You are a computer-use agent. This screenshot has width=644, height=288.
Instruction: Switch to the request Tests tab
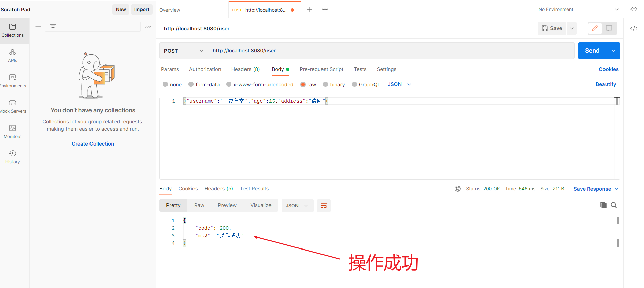(x=360, y=69)
